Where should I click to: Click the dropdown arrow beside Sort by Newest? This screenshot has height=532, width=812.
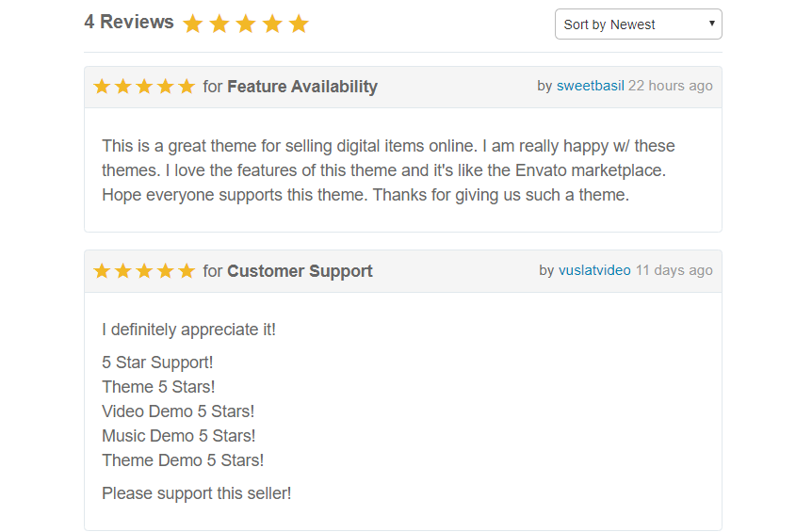712,24
